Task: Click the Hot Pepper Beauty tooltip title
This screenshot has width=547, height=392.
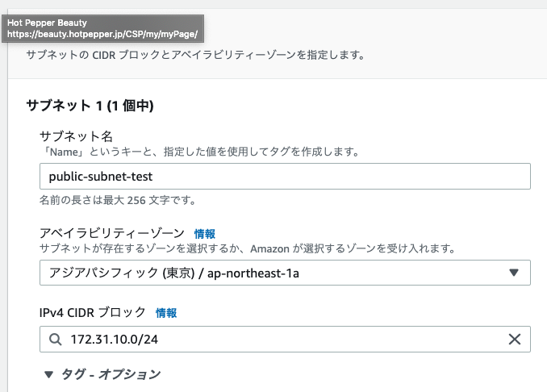Action: [47, 23]
